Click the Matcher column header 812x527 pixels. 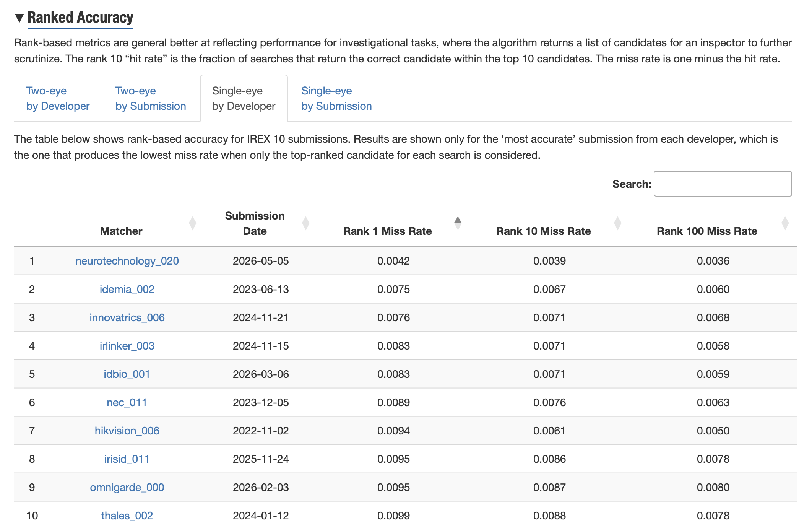(x=121, y=231)
